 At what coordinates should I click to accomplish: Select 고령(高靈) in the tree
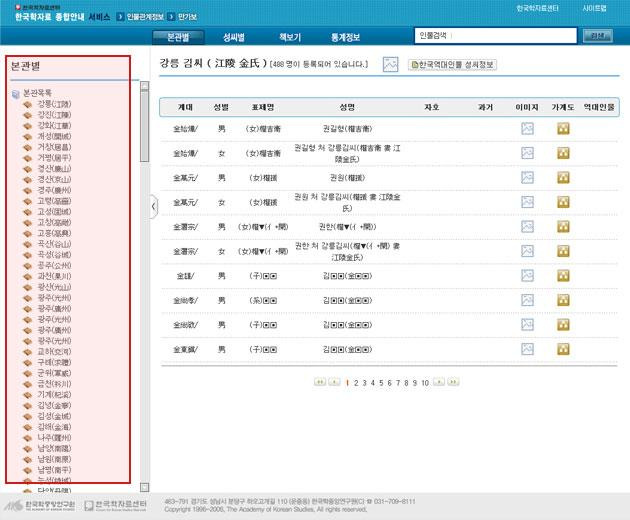pyautogui.click(x=54, y=201)
